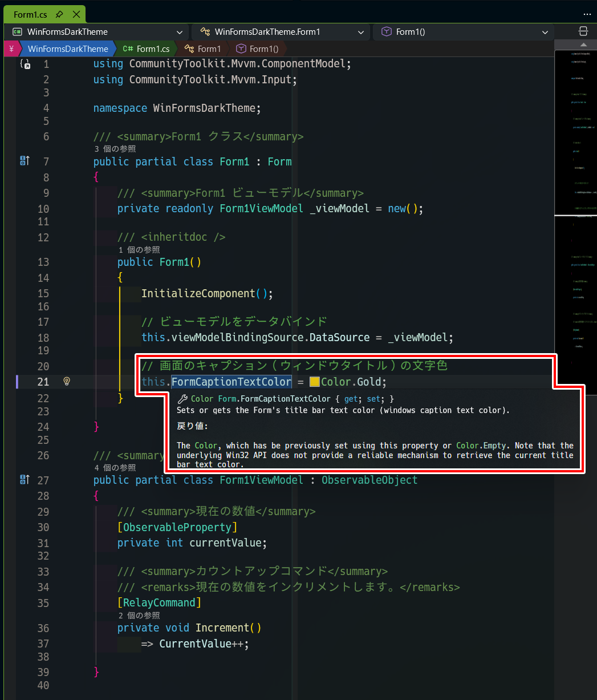Image resolution: width=597 pixels, height=700 pixels.
Task: Select the WinFormsDarkTheme breadcrumb
Action: (x=68, y=49)
